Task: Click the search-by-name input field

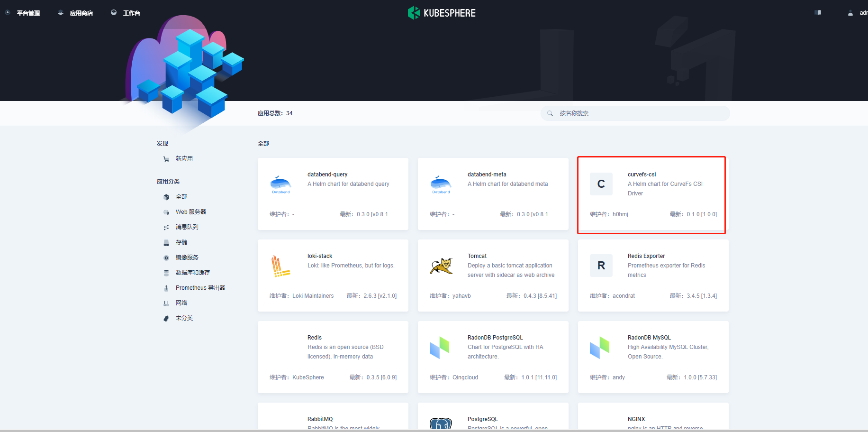Action: click(635, 113)
